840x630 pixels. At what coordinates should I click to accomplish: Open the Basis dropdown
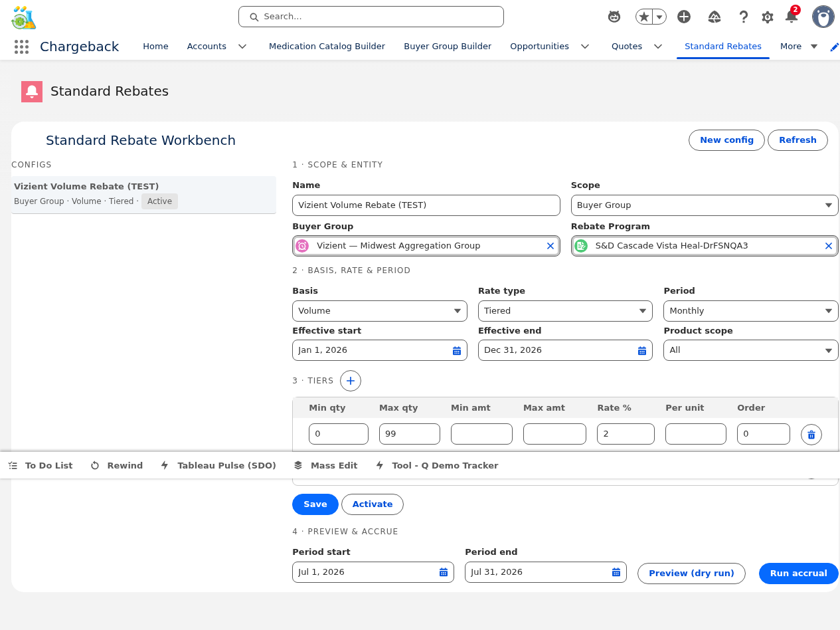[380, 311]
